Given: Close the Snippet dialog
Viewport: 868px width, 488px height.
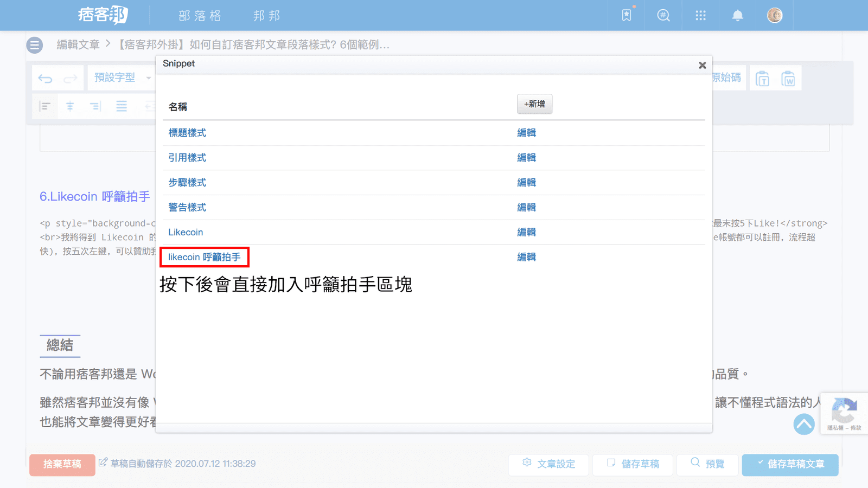Looking at the screenshot, I should click(x=702, y=65).
